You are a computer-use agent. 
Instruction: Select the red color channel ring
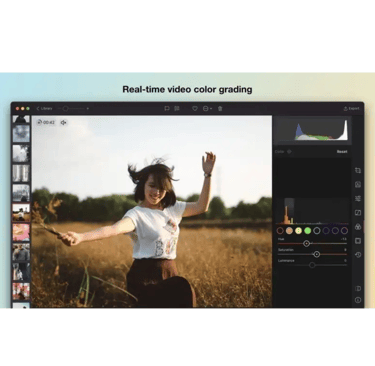[x=280, y=230]
